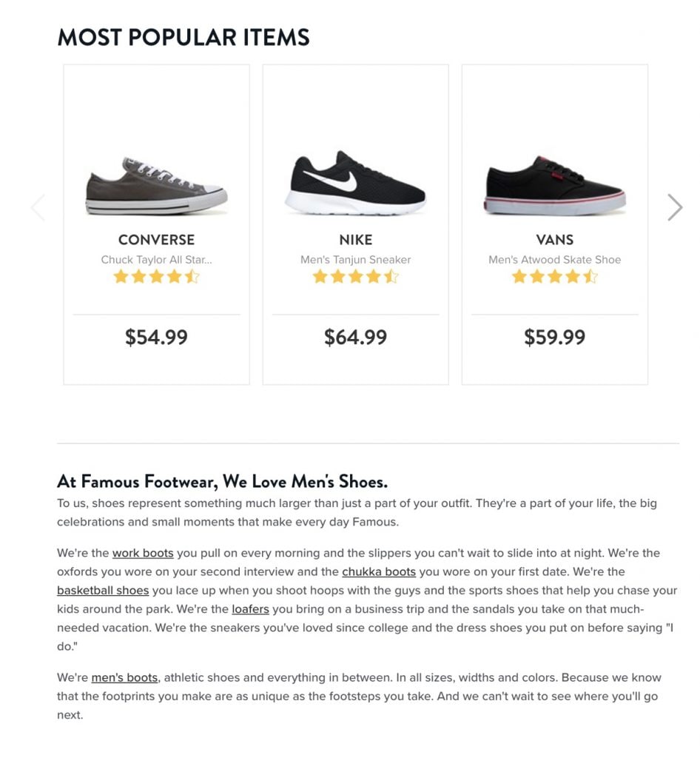Image resolution: width=700 pixels, height=758 pixels.
Task: Open the Men's Tanjun Sneaker product title
Action: [355, 260]
